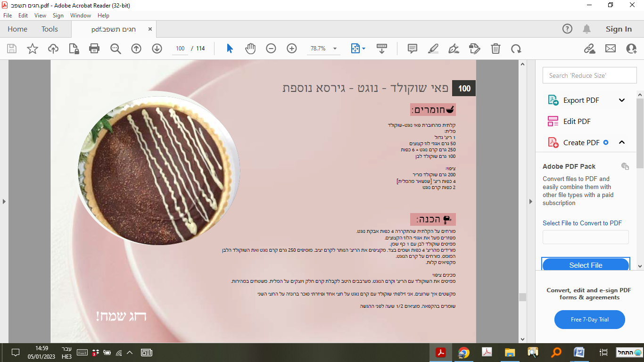Click the blue Select File button
This screenshot has width=644, height=362.
[586, 265]
